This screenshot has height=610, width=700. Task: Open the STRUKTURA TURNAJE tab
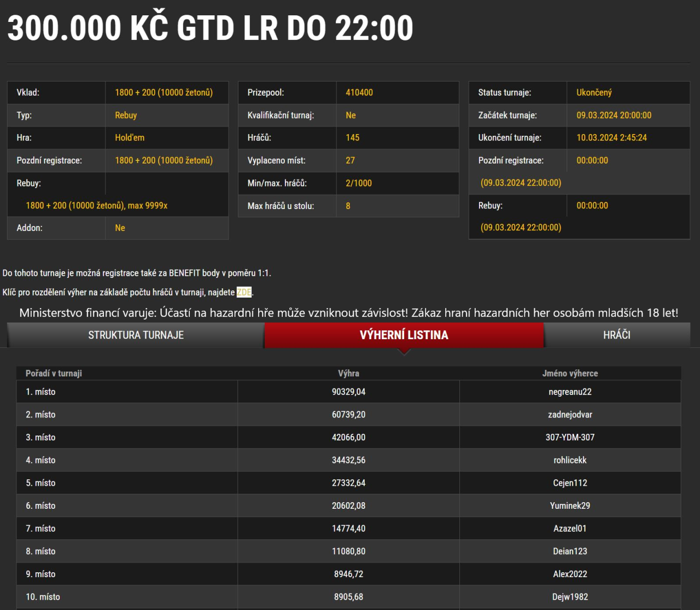[x=136, y=335]
